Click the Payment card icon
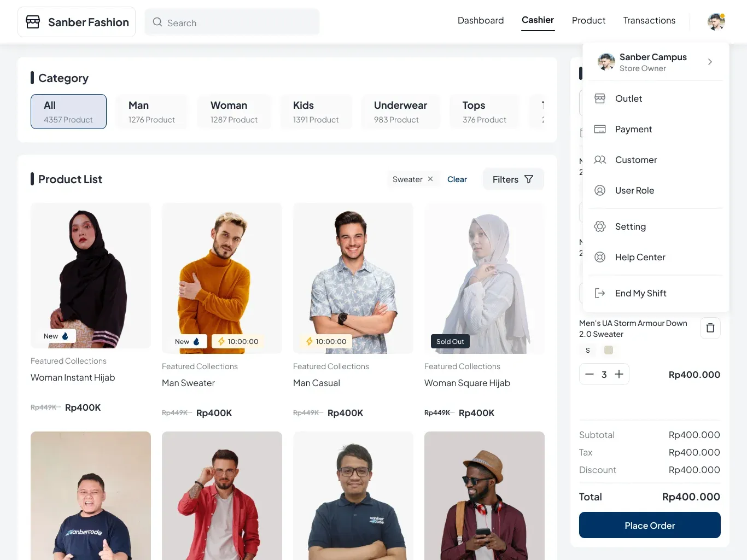Viewport: 747px width, 560px height. (600, 129)
